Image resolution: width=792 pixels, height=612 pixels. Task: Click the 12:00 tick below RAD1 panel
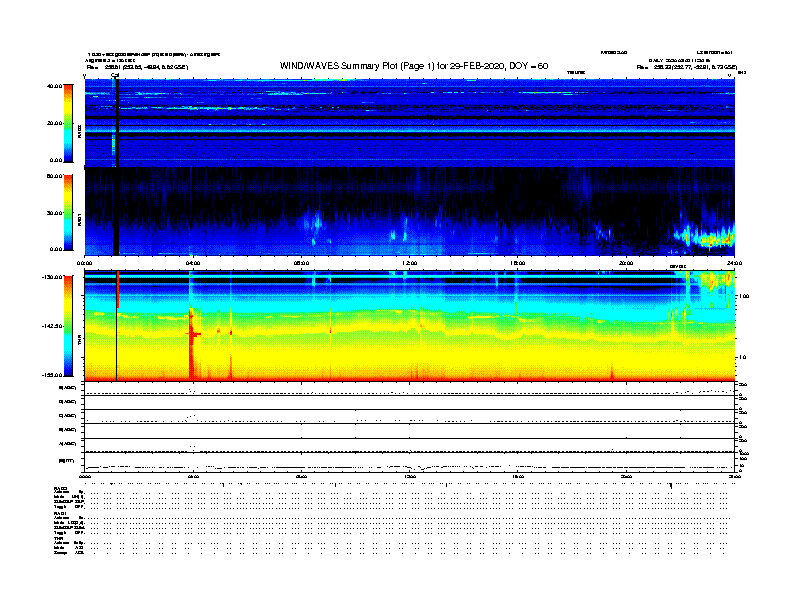[x=410, y=263]
